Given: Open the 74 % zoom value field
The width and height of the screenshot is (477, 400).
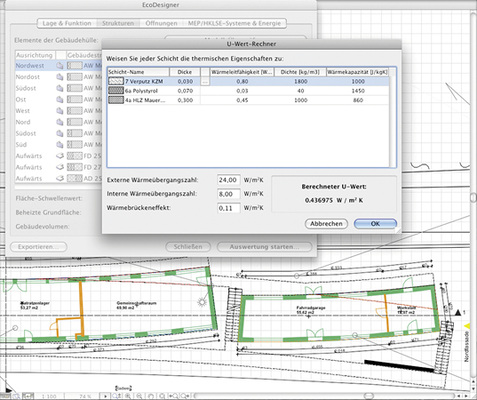Looking at the screenshot, I should pos(85,396).
